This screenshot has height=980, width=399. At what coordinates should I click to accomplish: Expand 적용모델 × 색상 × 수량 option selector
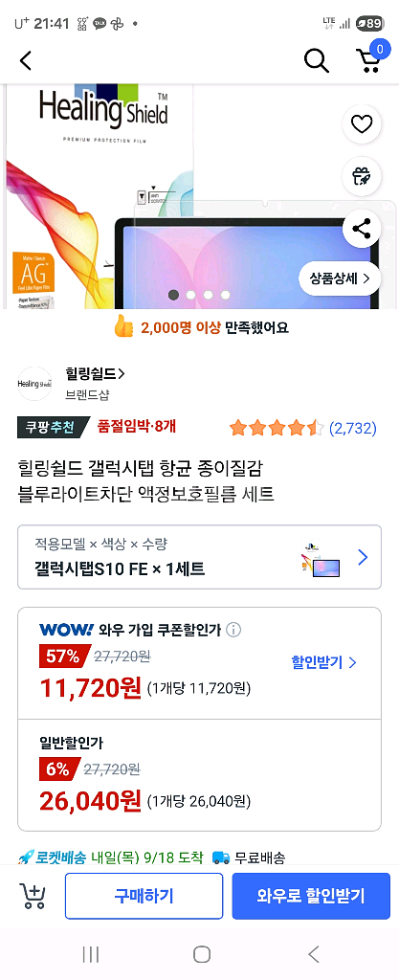click(199, 557)
